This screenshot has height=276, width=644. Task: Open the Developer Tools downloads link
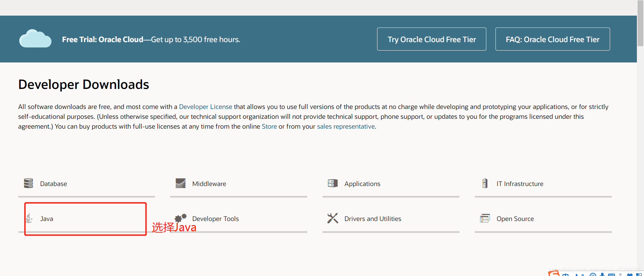(215, 219)
